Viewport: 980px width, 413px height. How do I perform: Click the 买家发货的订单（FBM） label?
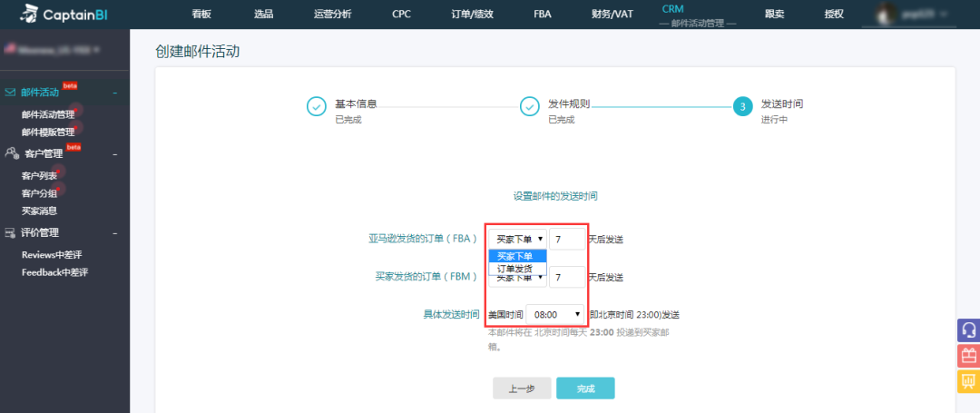(427, 276)
